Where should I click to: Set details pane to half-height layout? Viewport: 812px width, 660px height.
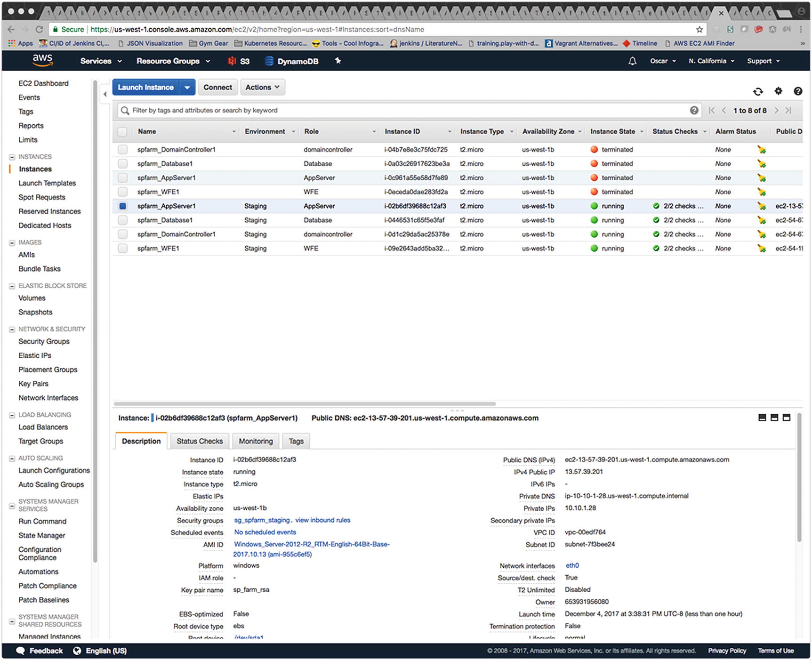click(774, 418)
